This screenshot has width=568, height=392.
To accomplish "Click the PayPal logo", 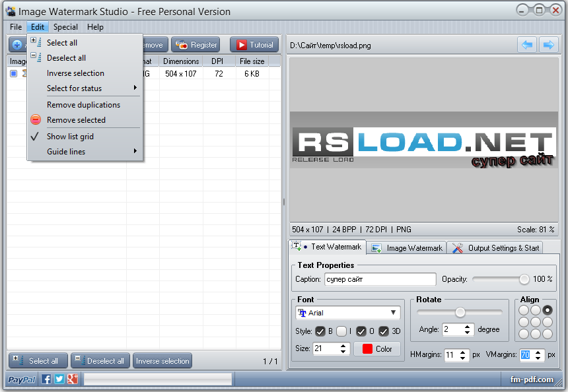I will (x=21, y=379).
